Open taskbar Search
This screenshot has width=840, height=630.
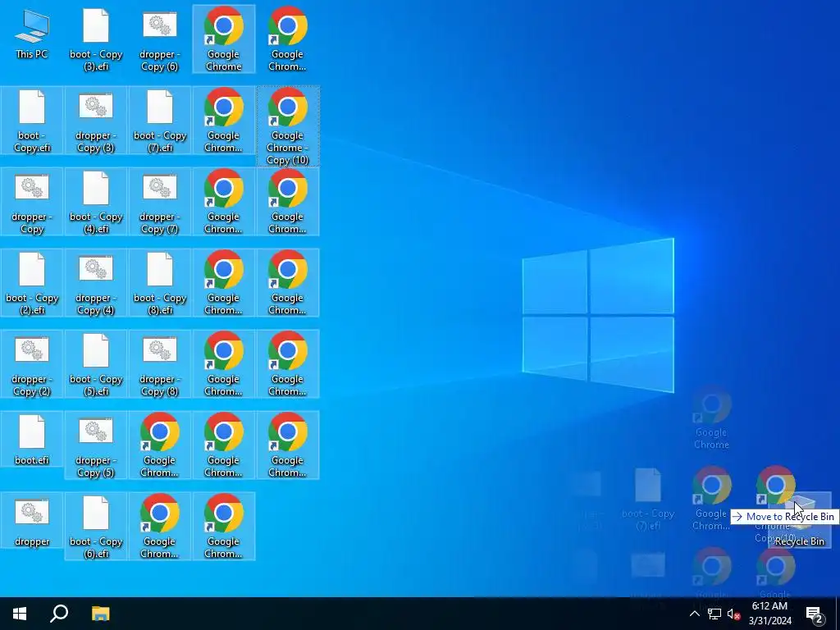pyautogui.click(x=59, y=614)
